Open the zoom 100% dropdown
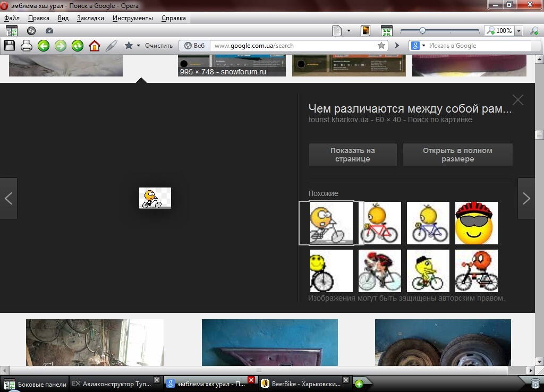Viewport: 544px width, 392px height. 518,31
